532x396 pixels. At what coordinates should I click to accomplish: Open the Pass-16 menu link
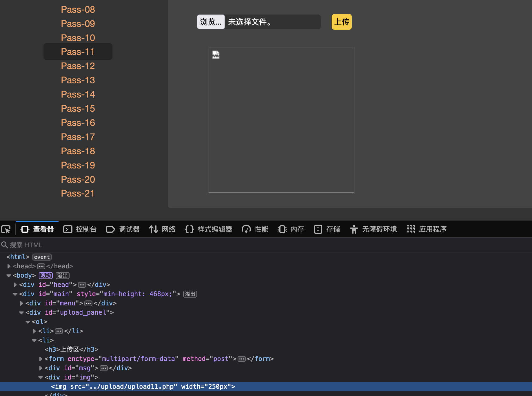[78, 123]
